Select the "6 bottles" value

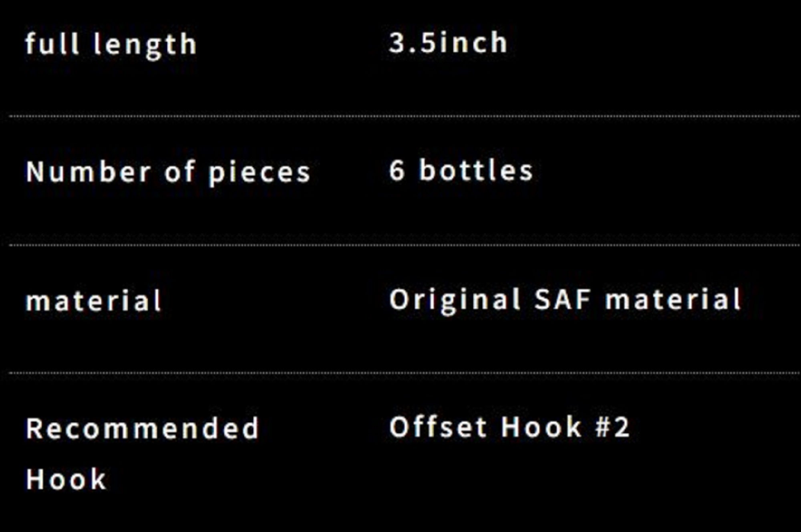[x=461, y=171]
